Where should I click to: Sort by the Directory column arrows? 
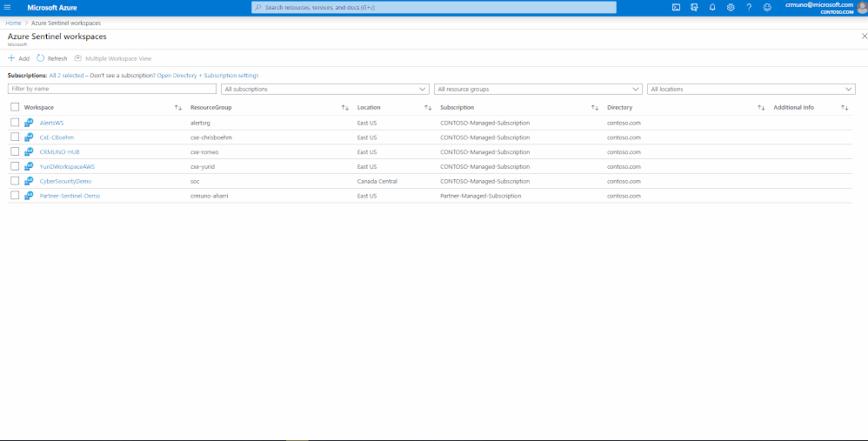[761, 107]
